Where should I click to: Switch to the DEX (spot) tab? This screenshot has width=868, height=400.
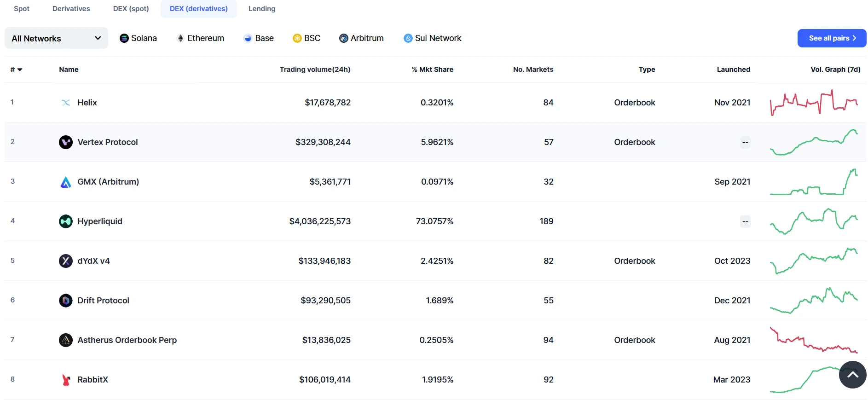tap(131, 9)
